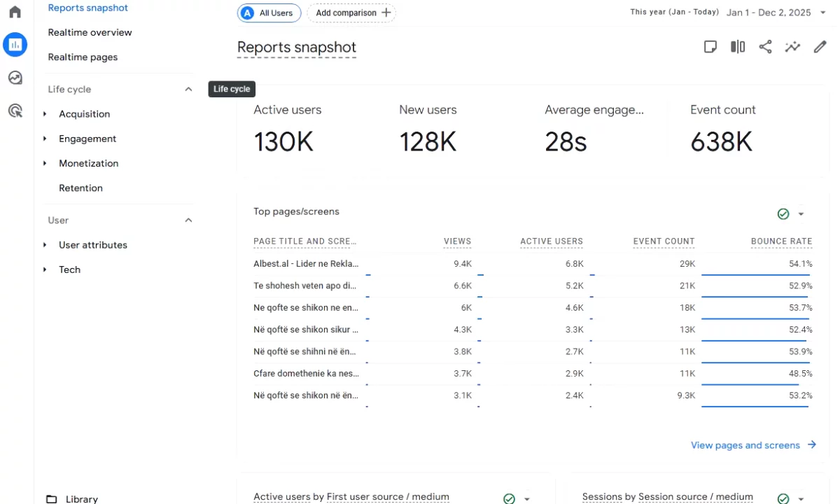
Task: Open Realtime overview report
Action: (x=90, y=32)
